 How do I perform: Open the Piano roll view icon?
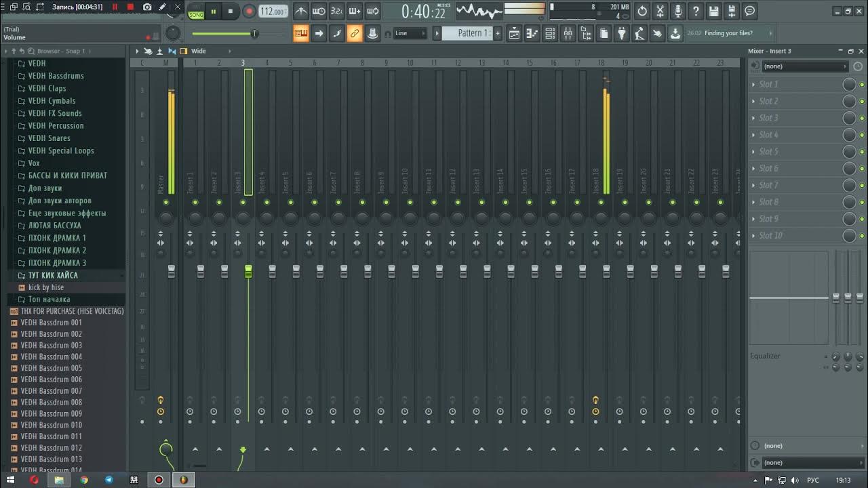(x=532, y=33)
